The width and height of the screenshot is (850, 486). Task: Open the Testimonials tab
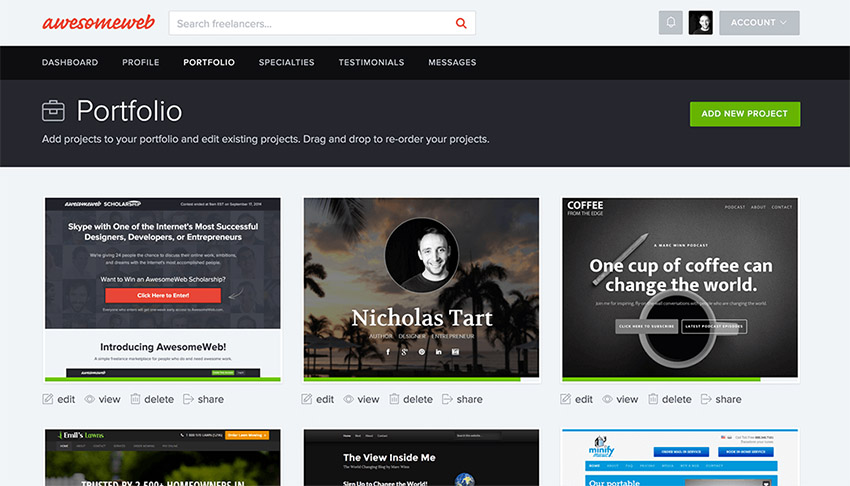click(x=371, y=62)
